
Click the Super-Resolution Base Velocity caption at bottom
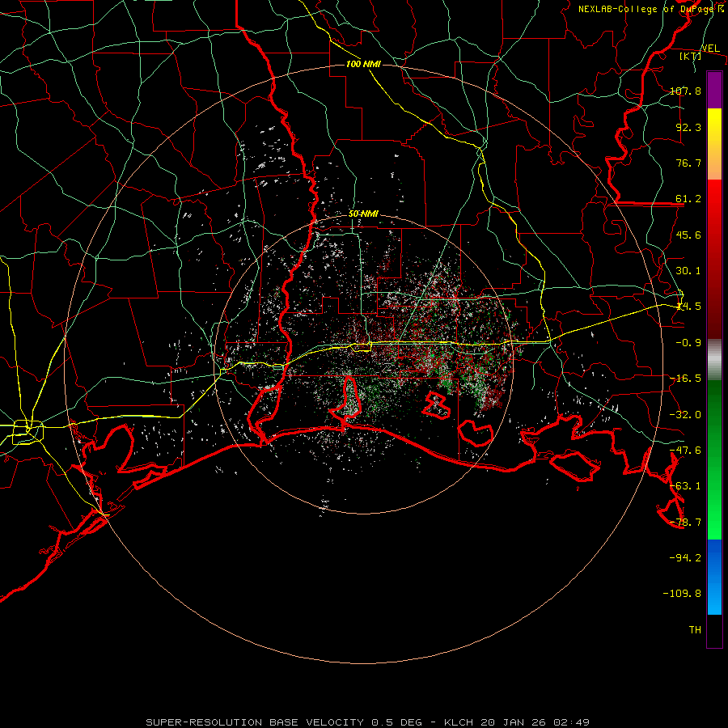(x=368, y=722)
